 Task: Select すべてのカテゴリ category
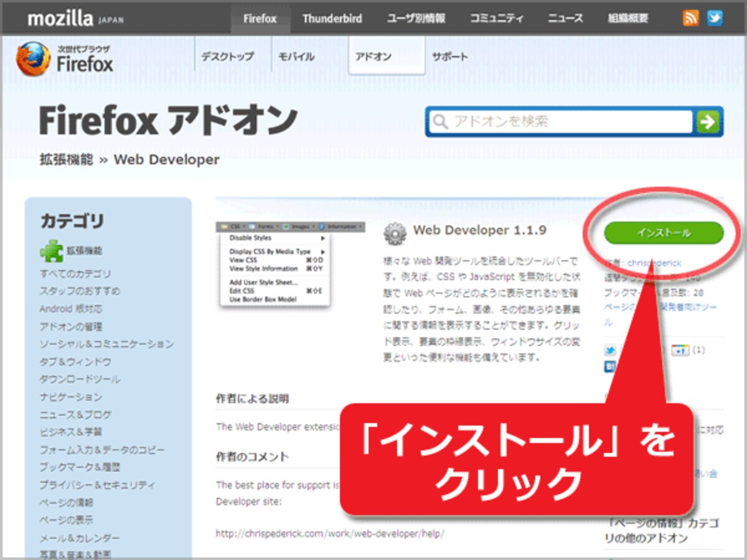[75, 274]
